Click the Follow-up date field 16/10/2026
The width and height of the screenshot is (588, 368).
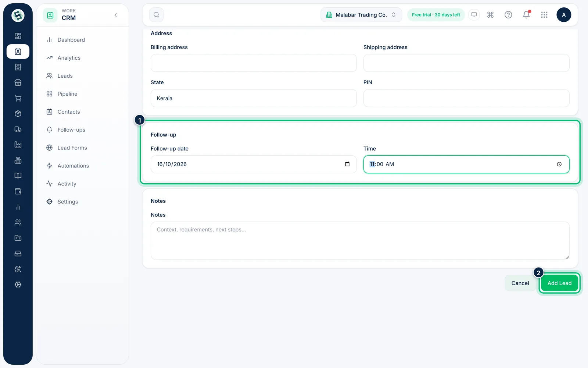point(254,164)
